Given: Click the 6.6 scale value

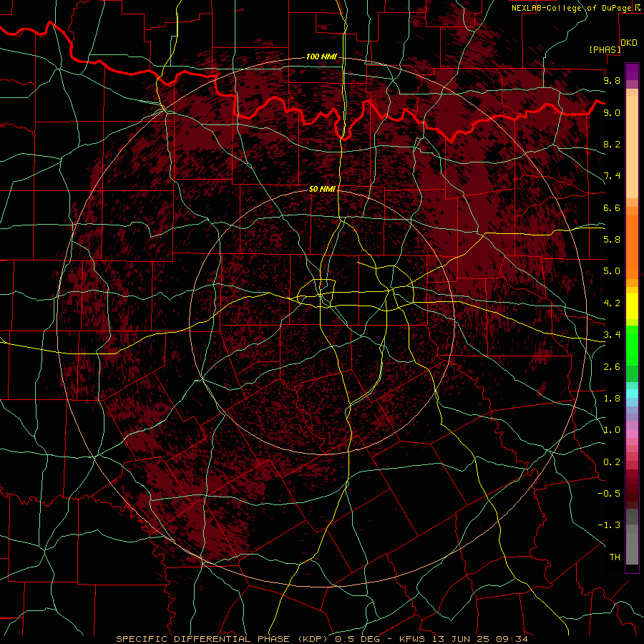Looking at the screenshot, I should [612, 208].
